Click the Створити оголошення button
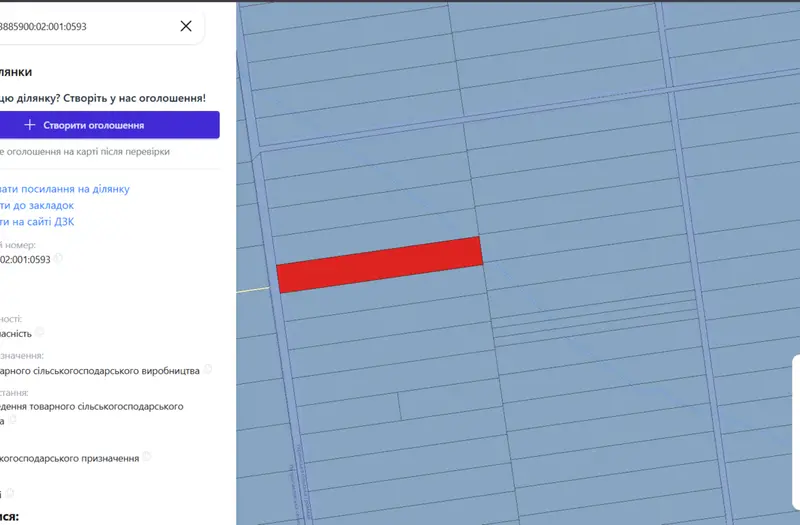This screenshot has height=525, width=800. click(109, 125)
